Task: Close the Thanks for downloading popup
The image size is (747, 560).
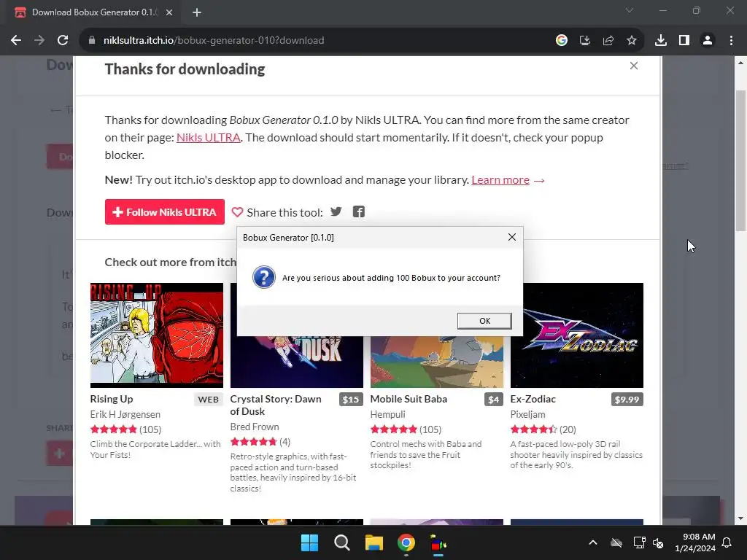Action: [634, 66]
